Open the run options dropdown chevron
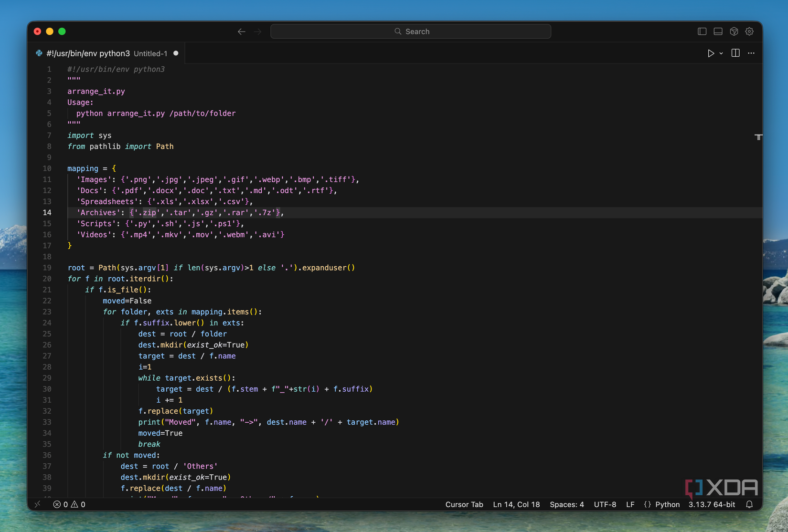Screen dimensions: 788x532 tap(721, 53)
